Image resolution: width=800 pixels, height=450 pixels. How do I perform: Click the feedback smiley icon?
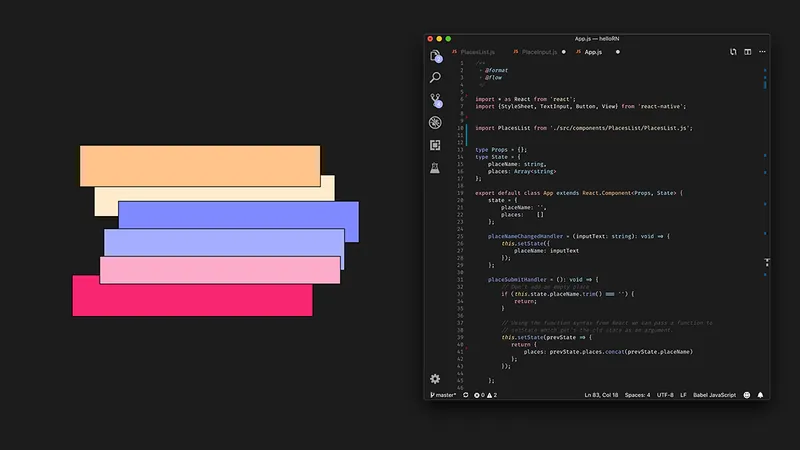(x=746, y=395)
